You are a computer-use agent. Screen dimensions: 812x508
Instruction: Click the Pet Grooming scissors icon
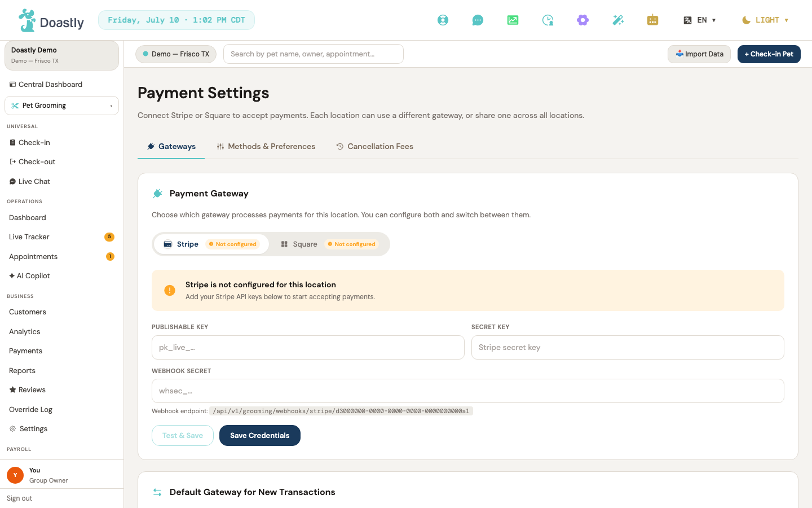pyautogui.click(x=15, y=106)
